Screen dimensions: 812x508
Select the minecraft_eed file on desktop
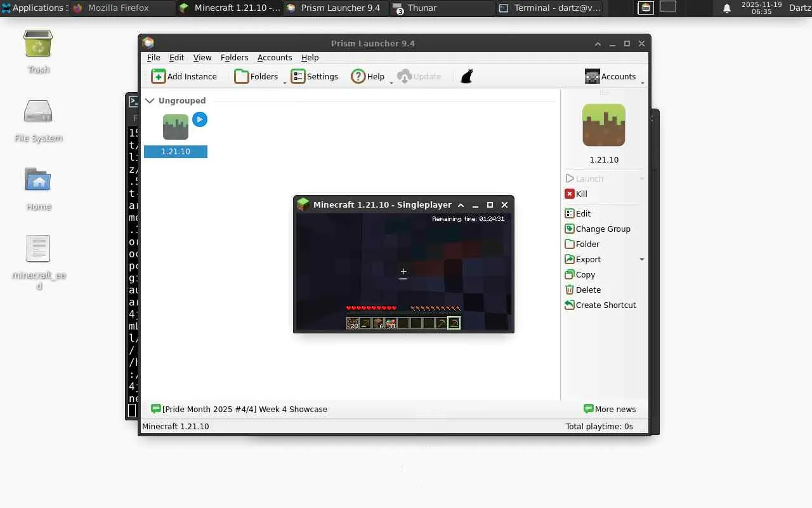pyautogui.click(x=38, y=248)
